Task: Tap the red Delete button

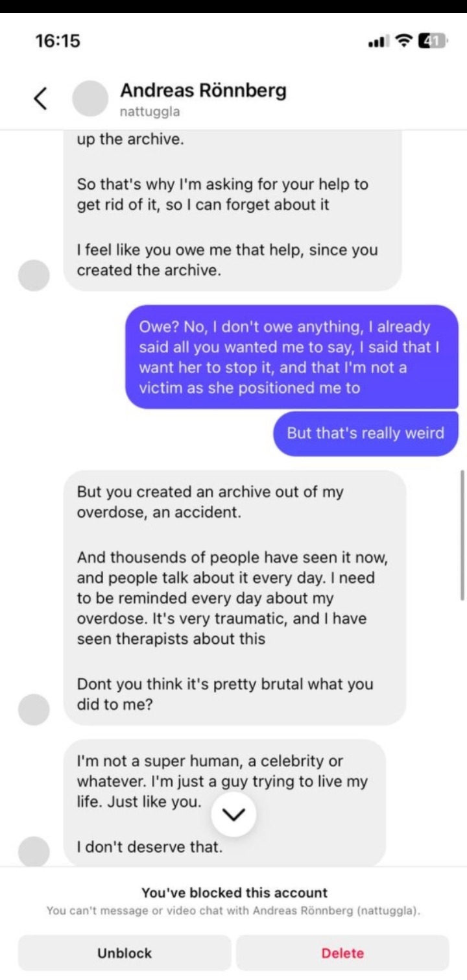Action: (342, 953)
